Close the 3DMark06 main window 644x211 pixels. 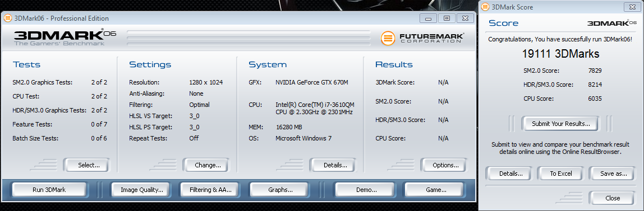465,18
